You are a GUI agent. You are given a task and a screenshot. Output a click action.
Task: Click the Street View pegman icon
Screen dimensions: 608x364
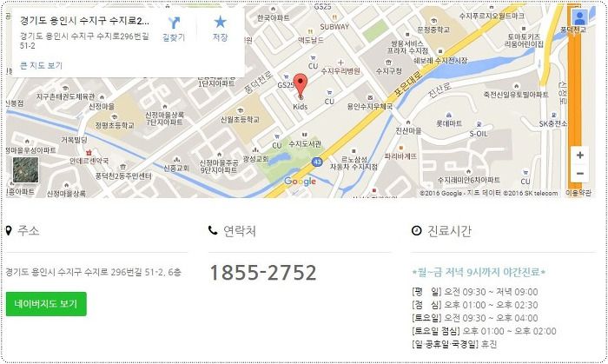pos(579,17)
